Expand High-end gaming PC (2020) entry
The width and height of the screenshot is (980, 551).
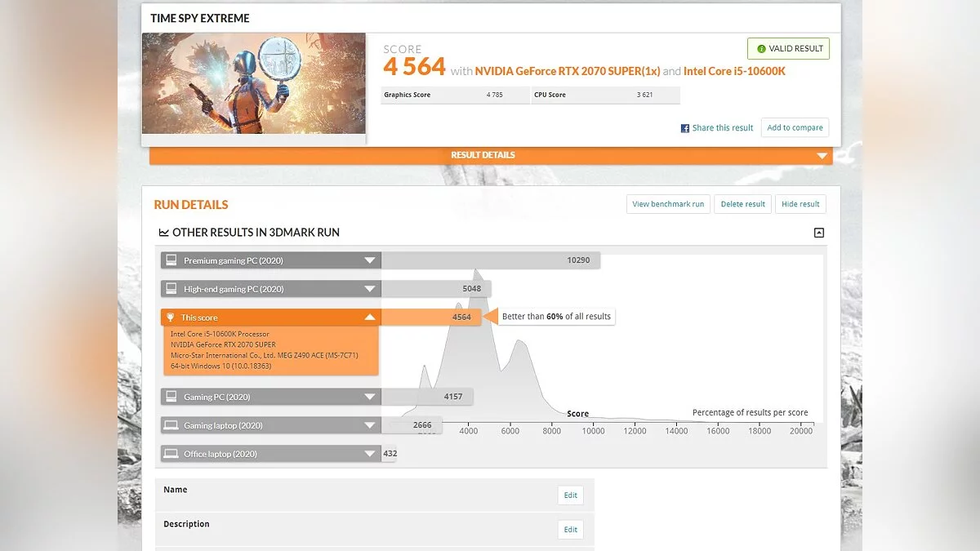coord(271,289)
